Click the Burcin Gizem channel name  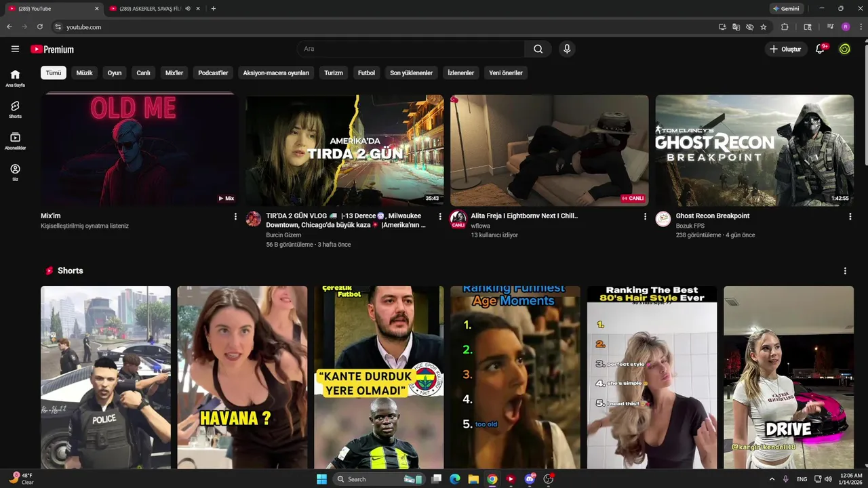[283, 235]
